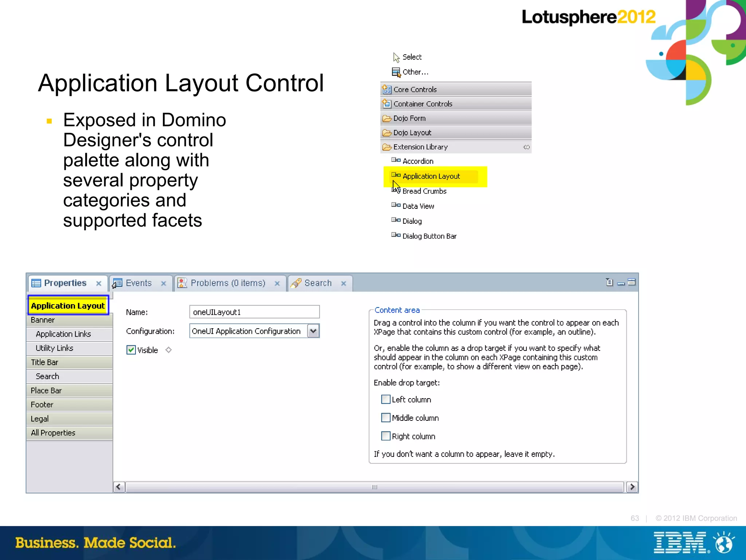Maximize the Properties panel

click(632, 282)
